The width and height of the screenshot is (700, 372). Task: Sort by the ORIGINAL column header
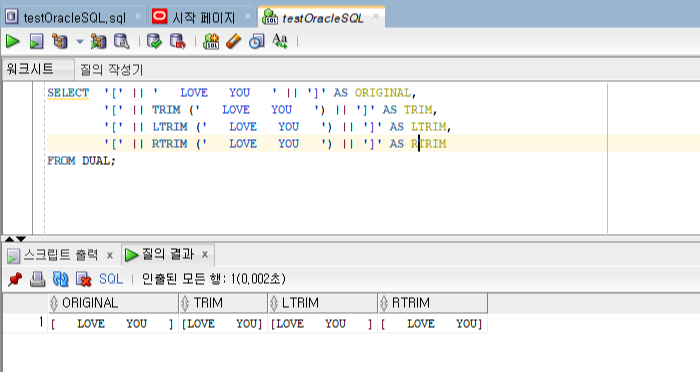click(113, 303)
